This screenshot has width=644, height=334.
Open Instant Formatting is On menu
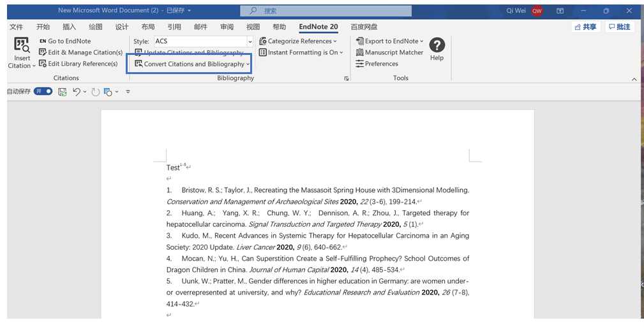(301, 52)
